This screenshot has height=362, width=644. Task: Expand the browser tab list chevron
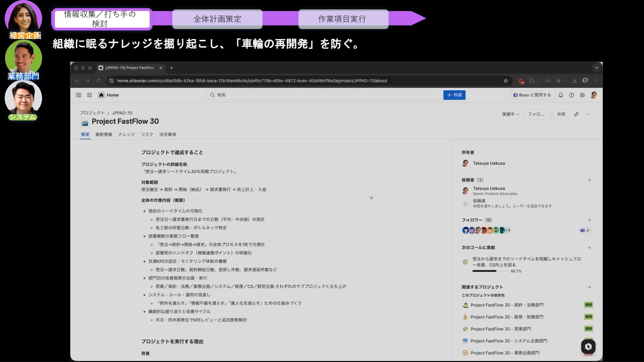[596, 68]
